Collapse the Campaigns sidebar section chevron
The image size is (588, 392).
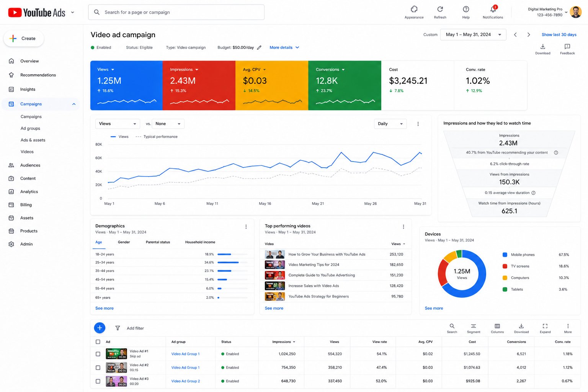[74, 104]
